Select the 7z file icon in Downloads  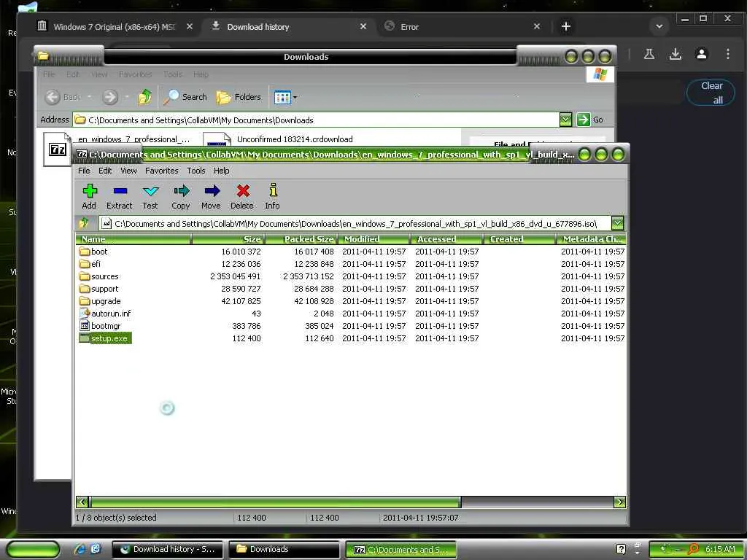[x=57, y=149]
